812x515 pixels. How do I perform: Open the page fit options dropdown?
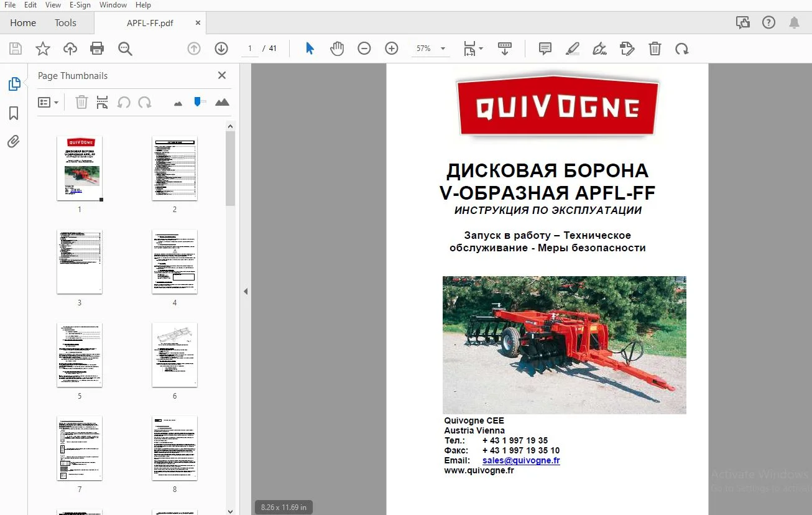coord(472,49)
